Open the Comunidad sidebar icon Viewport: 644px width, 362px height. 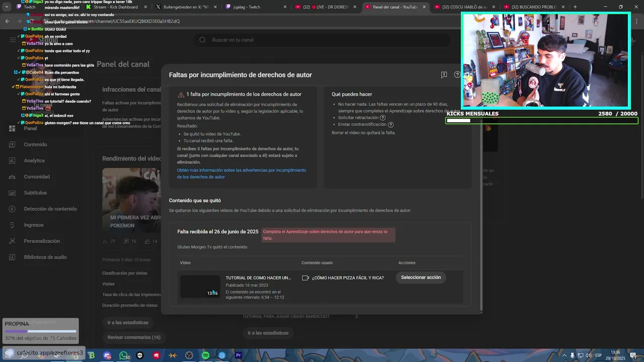pyautogui.click(x=12, y=176)
